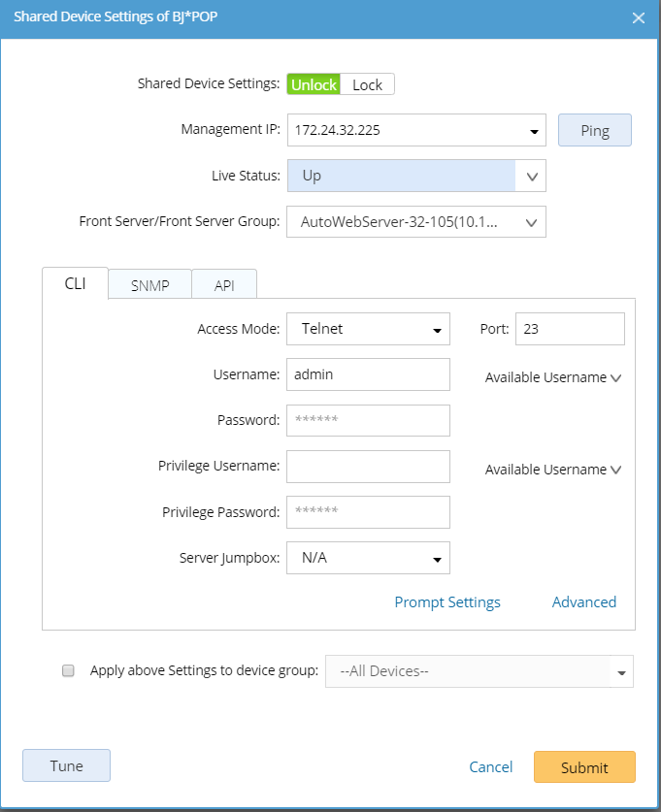Switch to the SNMP tab

149,285
